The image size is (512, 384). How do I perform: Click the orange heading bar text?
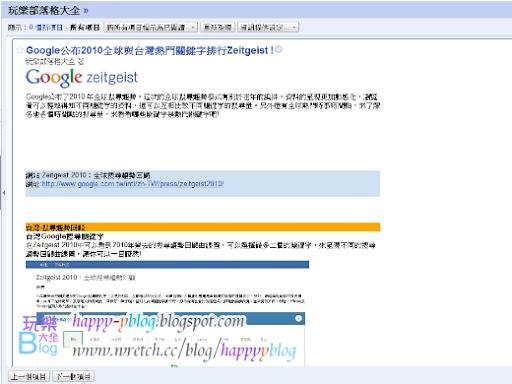point(55,228)
